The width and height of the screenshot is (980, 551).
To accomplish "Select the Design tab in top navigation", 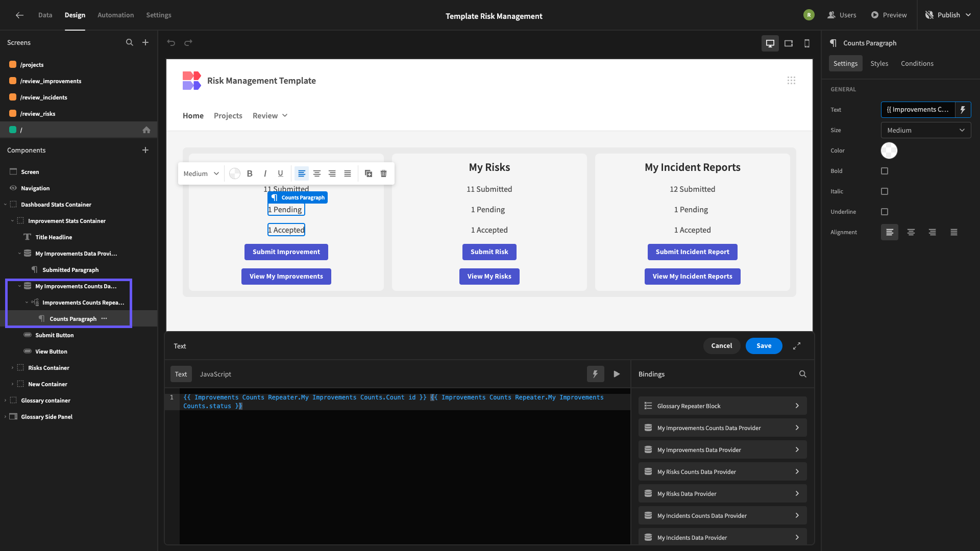I will pyautogui.click(x=75, y=15).
